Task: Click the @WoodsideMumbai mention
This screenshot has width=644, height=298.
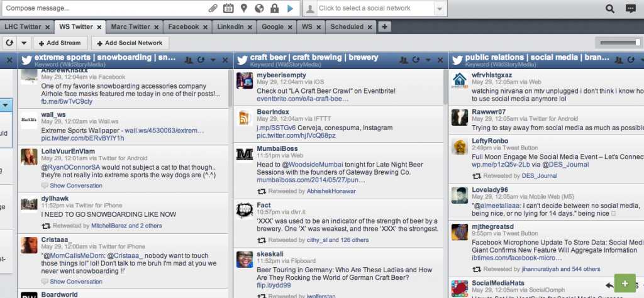Action: (312, 165)
